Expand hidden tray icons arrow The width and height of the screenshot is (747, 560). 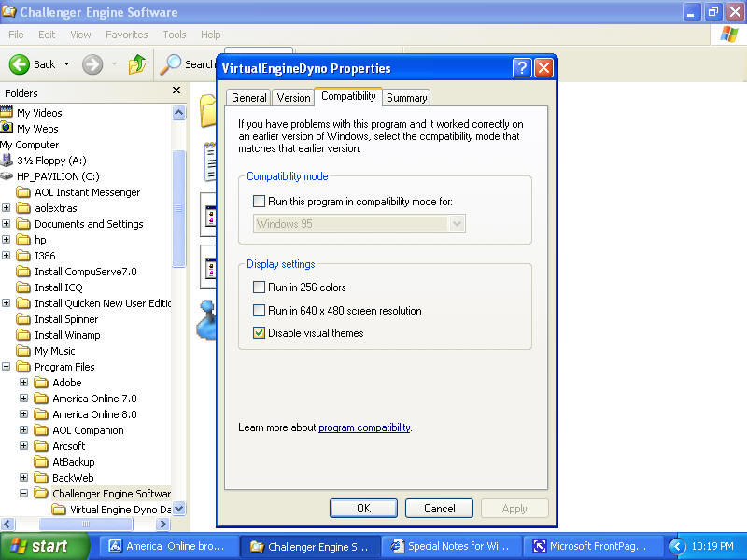[x=677, y=546]
